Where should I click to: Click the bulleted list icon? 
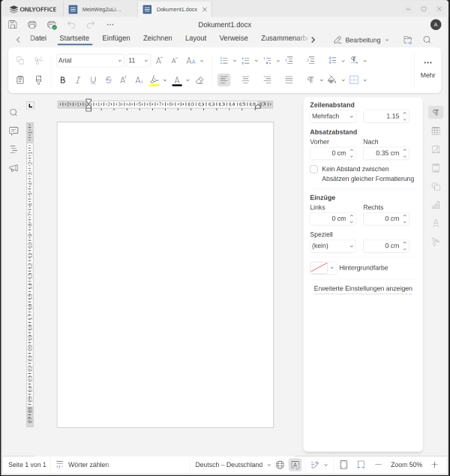pos(223,60)
